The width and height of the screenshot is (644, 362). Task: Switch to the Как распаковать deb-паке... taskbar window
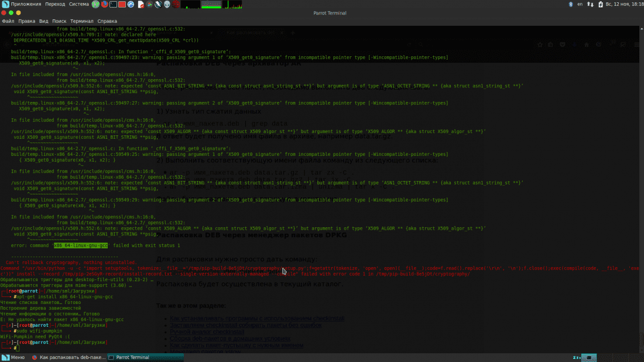tap(69, 357)
